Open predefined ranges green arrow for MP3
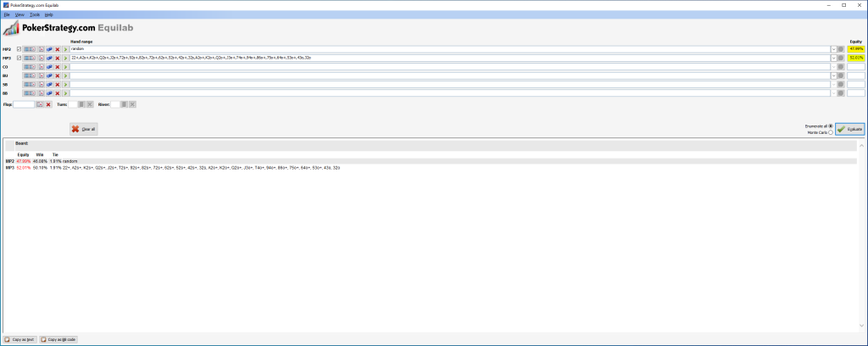 coord(65,59)
